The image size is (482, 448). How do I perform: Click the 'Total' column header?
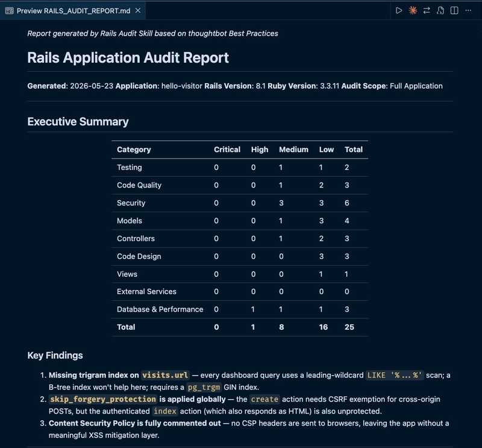354,150
